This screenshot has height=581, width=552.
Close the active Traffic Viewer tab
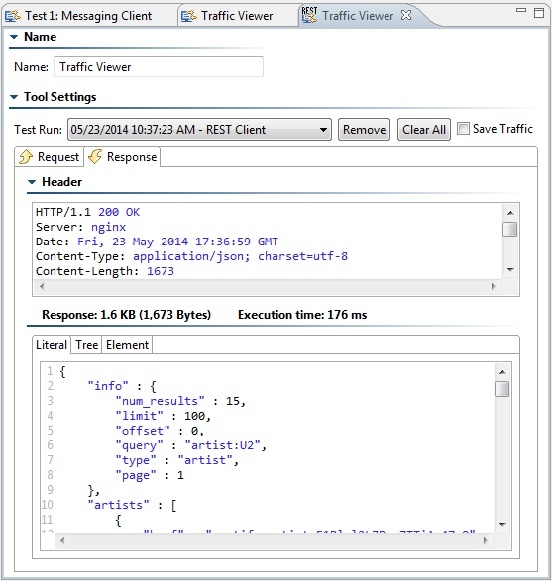[406, 15]
